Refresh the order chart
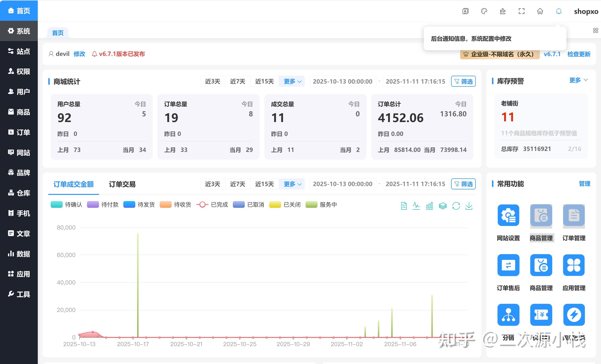601x364 pixels. [x=456, y=206]
